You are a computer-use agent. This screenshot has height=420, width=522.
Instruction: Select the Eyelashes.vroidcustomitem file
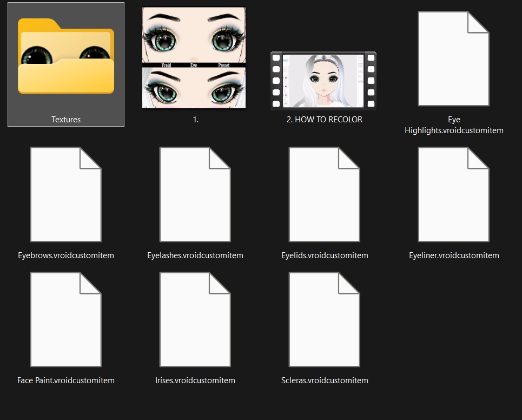click(x=195, y=194)
